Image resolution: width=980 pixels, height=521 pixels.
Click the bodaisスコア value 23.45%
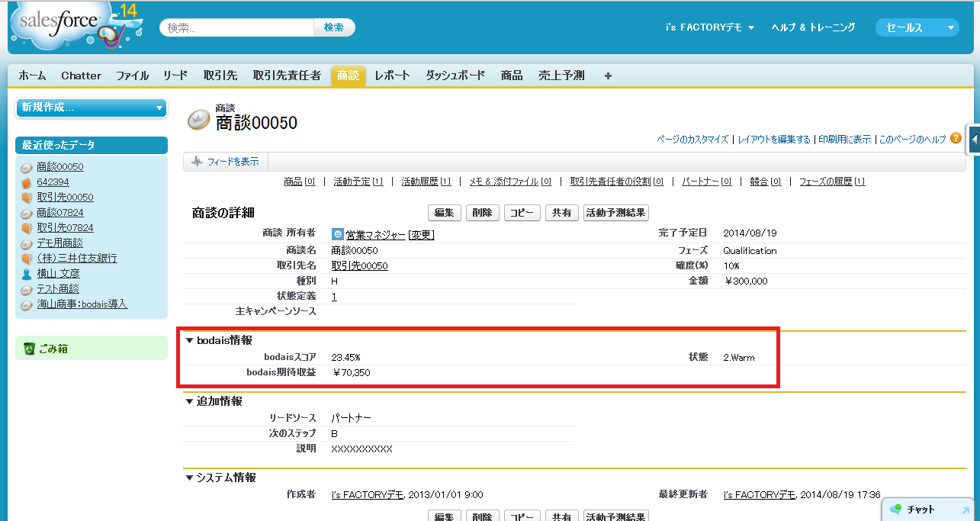coord(345,357)
